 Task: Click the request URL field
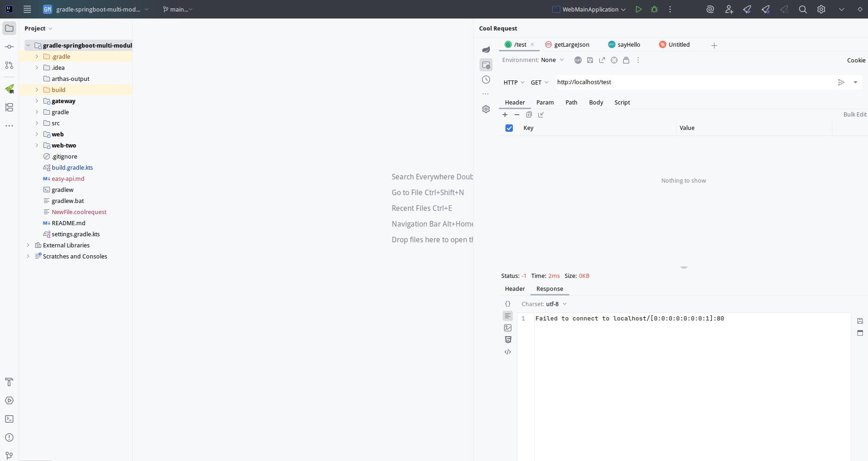(x=671, y=82)
